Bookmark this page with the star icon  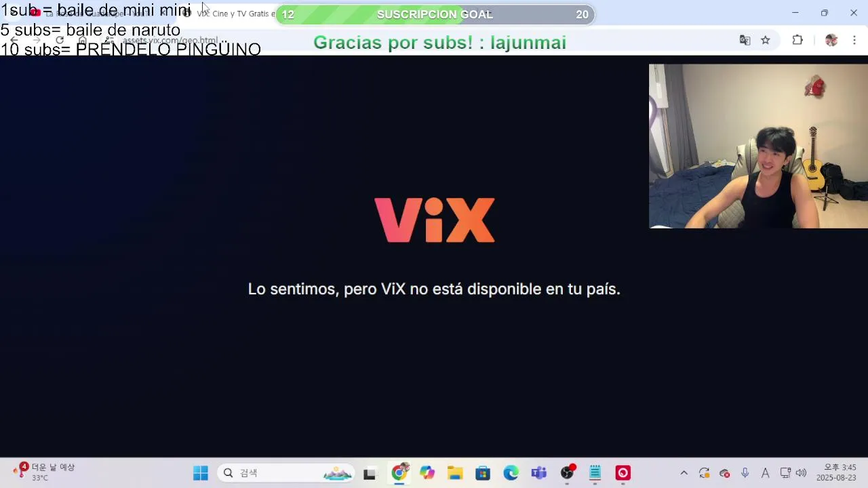[x=766, y=40]
